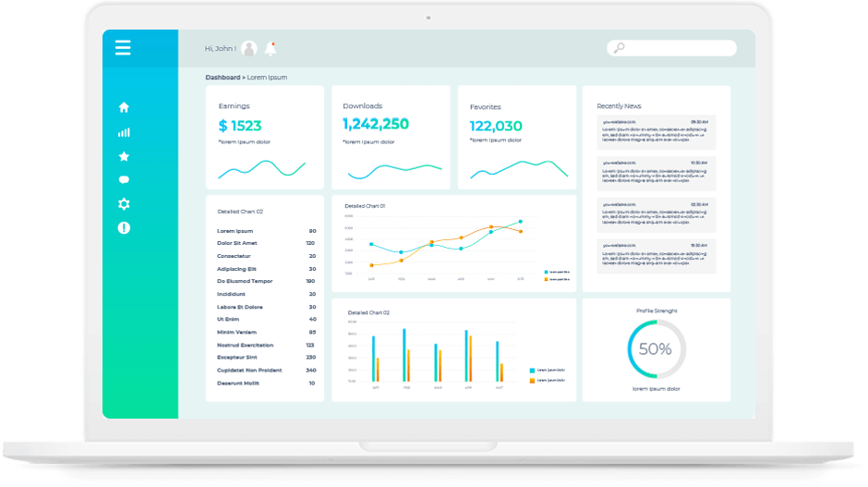
Task: Click the Earnings sparkline chart
Action: pos(262,168)
